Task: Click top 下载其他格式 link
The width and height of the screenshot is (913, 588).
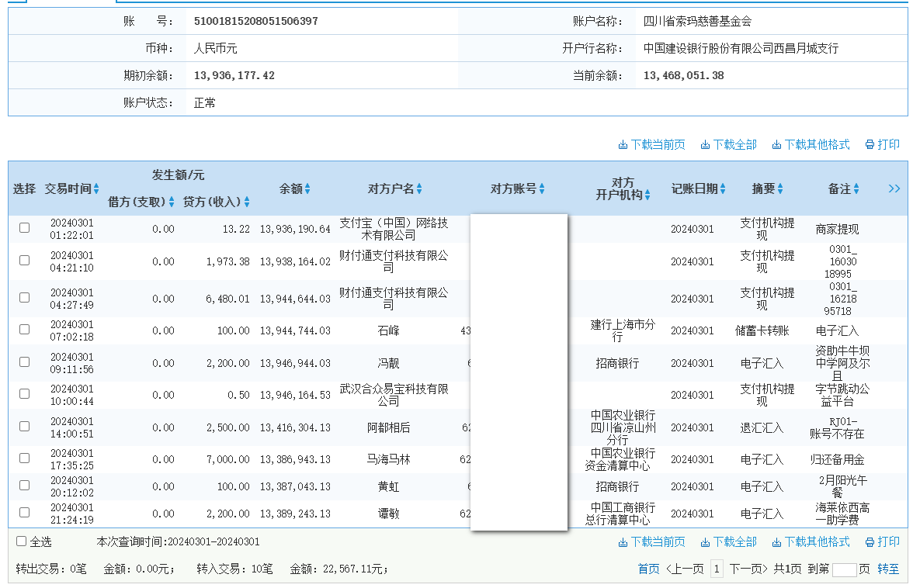Action: click(811, 144)
